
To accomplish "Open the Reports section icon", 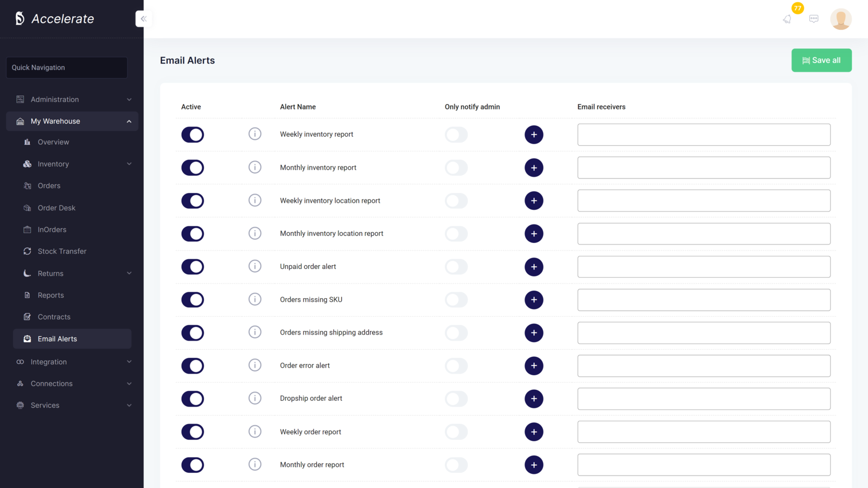I will pos(27,295).
